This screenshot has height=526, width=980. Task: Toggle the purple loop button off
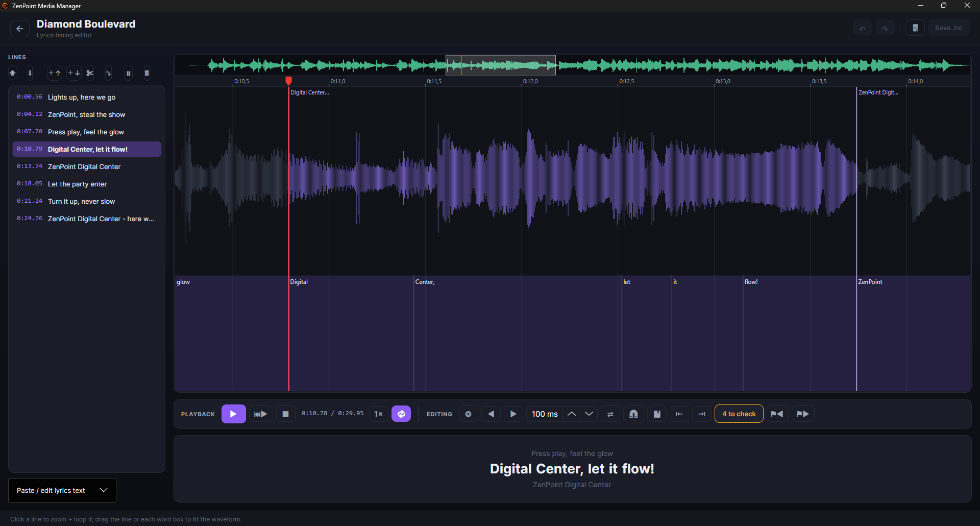coord(401,414)
